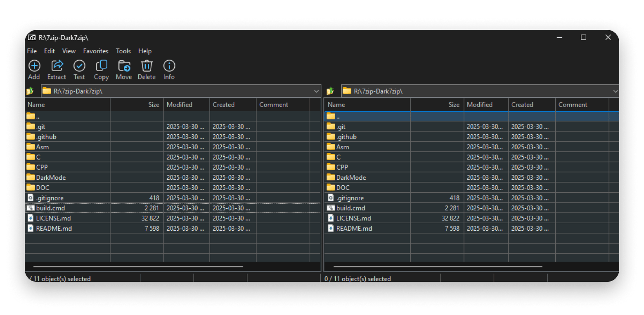Image resolution: width=644 pixels, height=315 pixels.
Task: Open the Info toolbar icon
Action: (x=169, y=66)
